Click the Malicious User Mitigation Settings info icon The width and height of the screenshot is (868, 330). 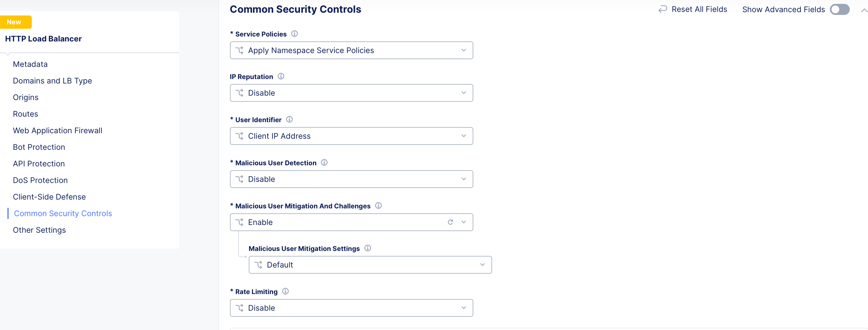368,248
